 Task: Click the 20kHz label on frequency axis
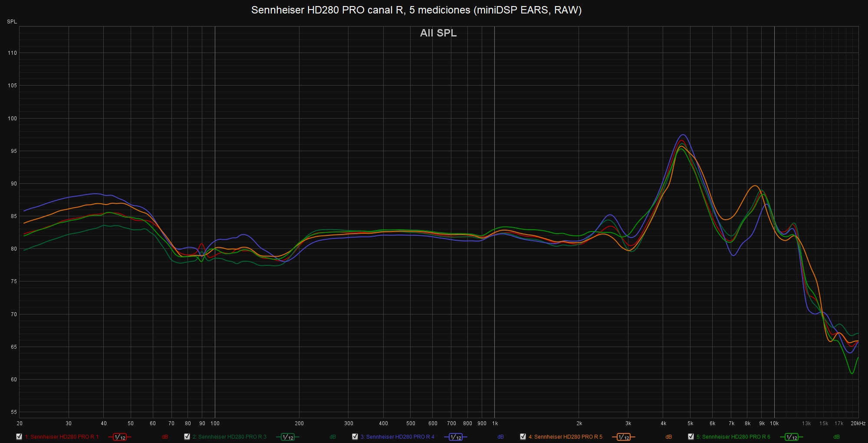click(x=858, y=423)
